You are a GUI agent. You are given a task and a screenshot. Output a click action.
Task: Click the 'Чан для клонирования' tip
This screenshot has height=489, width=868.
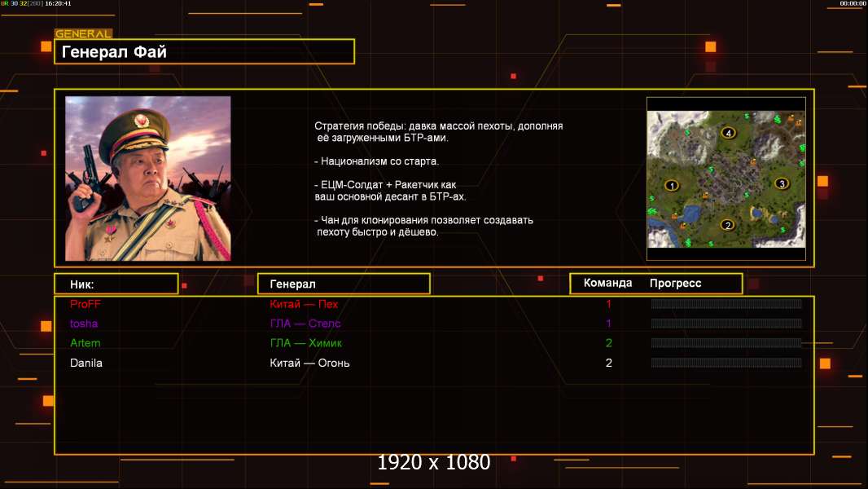(x=423, y=226)
